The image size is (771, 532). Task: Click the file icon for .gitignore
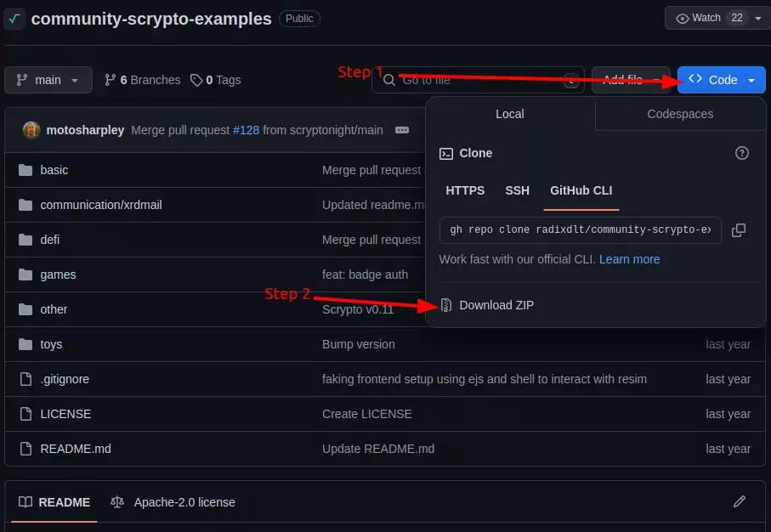point(26,379)
